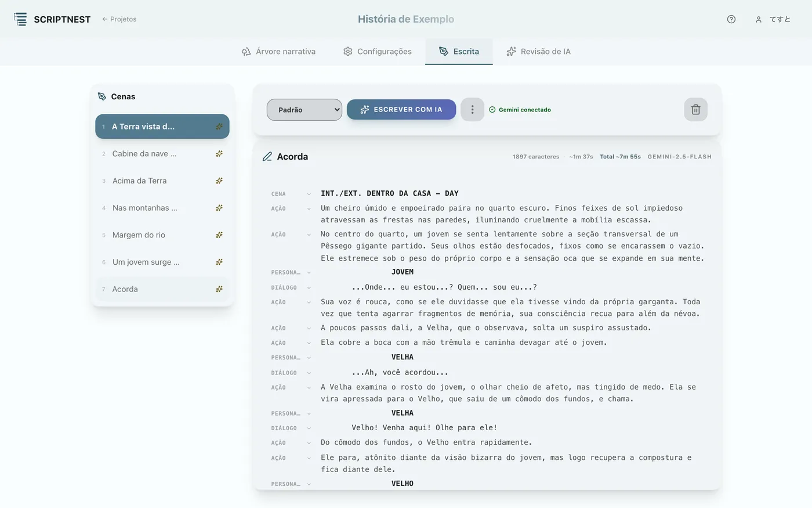The height and width of the screenshot is (508, 812).
Task: Click the JOVEM character name line
Action: [x=403, y=272]
